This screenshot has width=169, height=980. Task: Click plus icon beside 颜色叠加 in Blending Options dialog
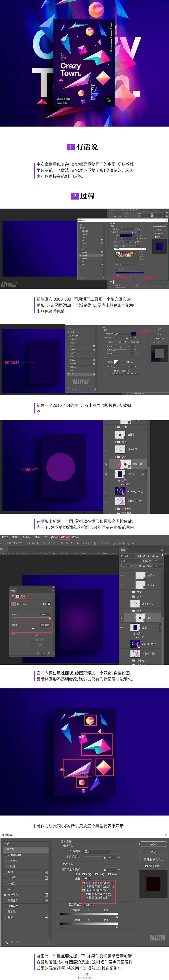pyautogui.click(x=46, y=895)
